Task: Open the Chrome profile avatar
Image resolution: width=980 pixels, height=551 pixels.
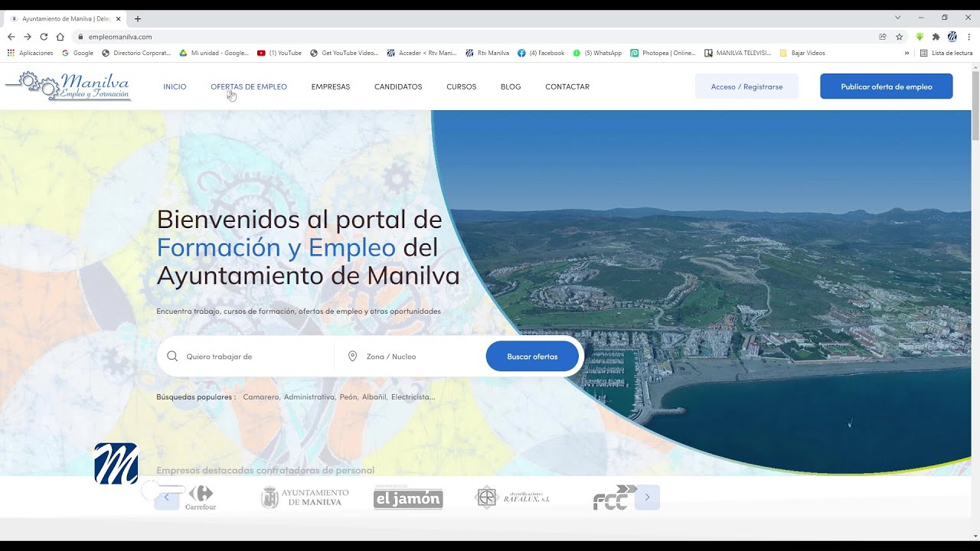Action: (x=952, y=37)
